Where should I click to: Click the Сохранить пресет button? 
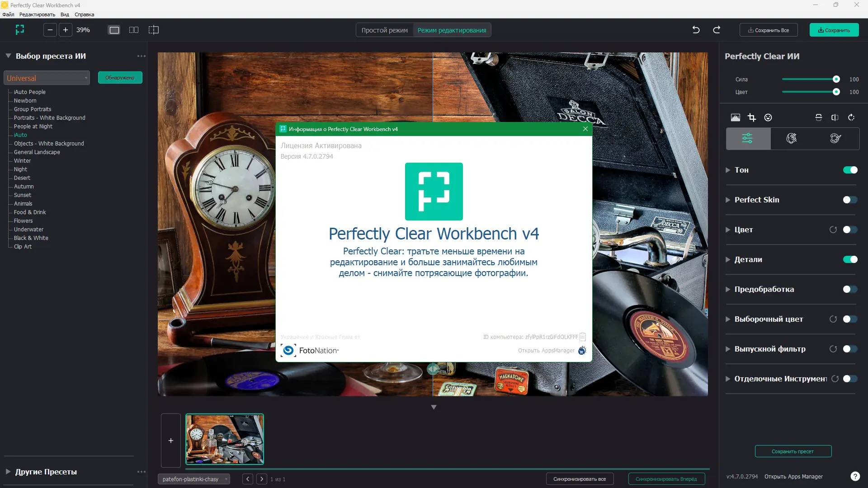pyautogui.click(x=793, y=451)
